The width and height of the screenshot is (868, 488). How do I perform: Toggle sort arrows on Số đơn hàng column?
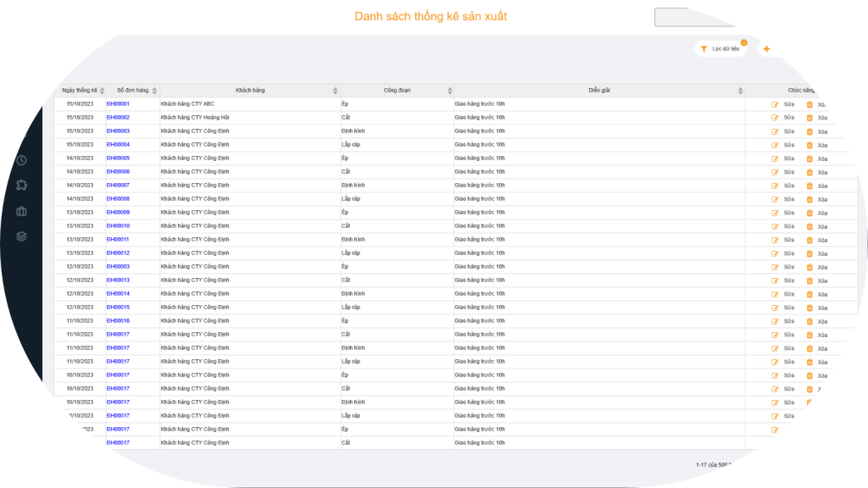point(153,91)
